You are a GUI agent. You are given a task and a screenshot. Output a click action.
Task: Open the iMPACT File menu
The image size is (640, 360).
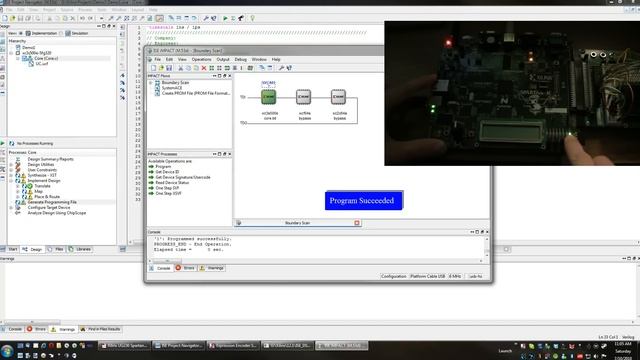pos(158,60)
